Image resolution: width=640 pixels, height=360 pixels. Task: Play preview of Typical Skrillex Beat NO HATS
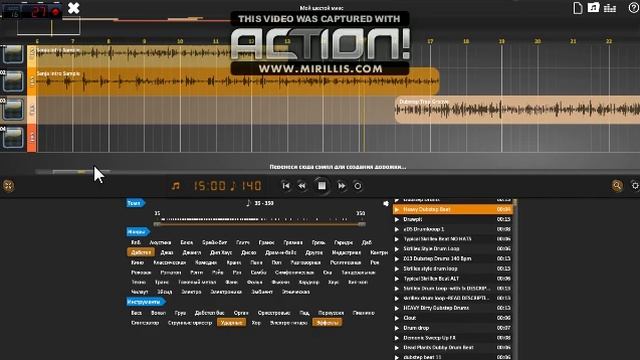pos(397,239)
